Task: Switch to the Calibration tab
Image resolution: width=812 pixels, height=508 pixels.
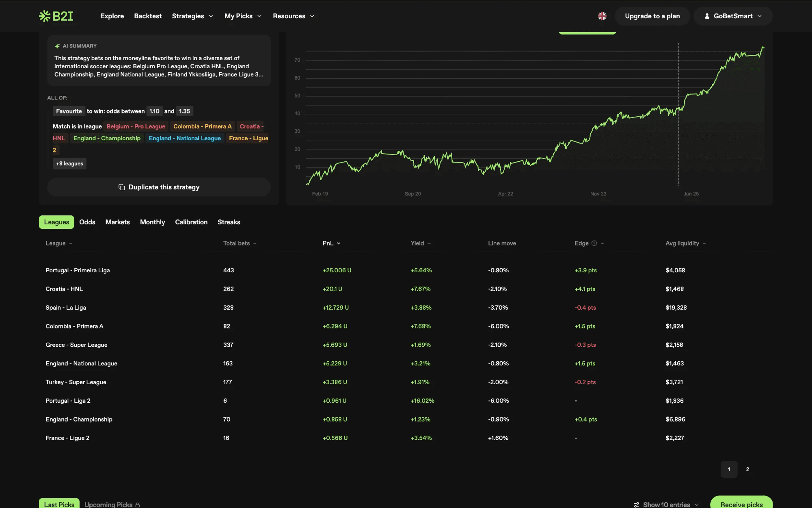Action: (x=191, y=222)
